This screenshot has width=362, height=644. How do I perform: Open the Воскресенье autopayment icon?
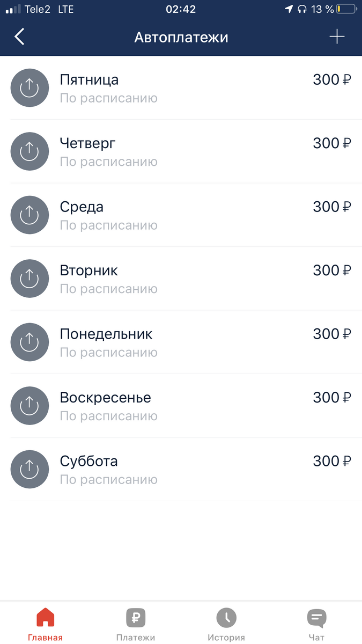click(x=29, y=406)
